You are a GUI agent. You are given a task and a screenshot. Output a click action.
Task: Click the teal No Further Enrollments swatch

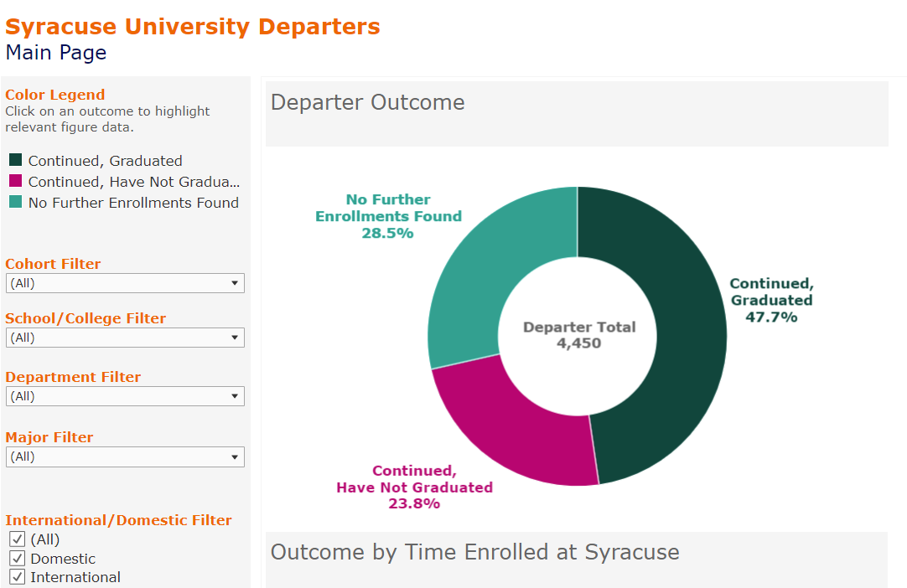[x=15, y=202]
